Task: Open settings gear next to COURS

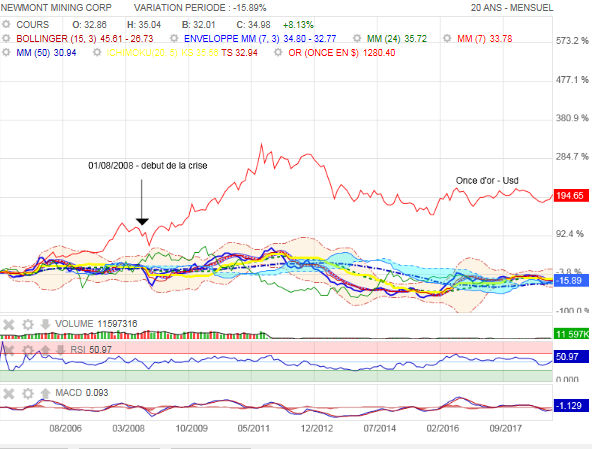Action: (6, 25)
